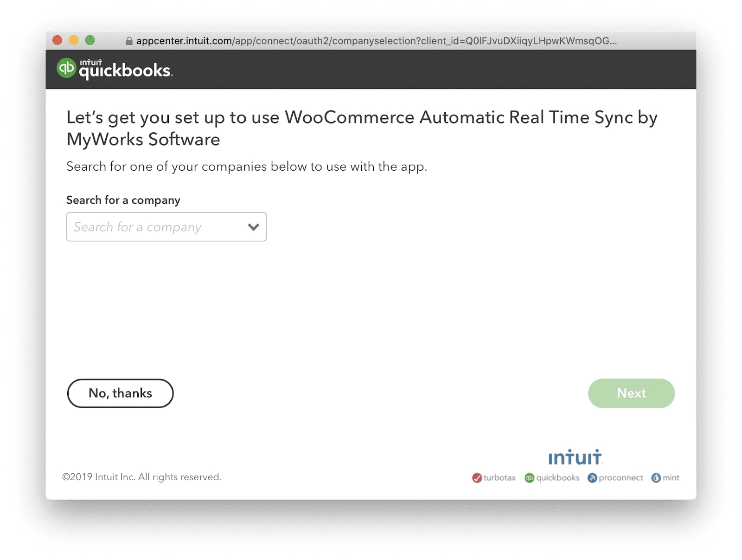Click the green QuickBooks icon in the footer
742x560 pixels.
point(529,478)
